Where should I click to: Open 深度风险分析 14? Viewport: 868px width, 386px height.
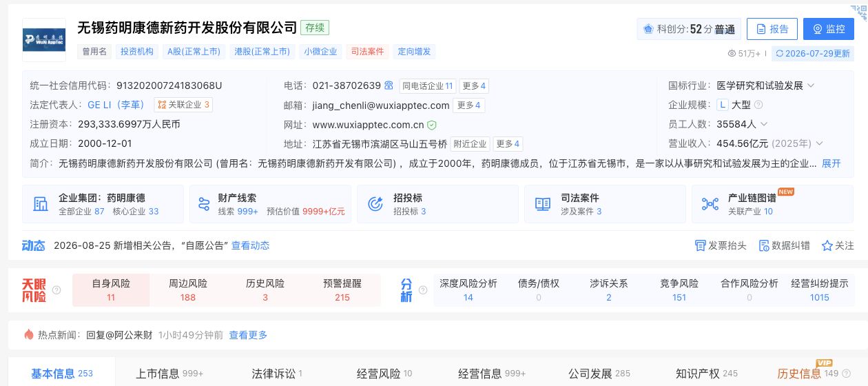468,290
